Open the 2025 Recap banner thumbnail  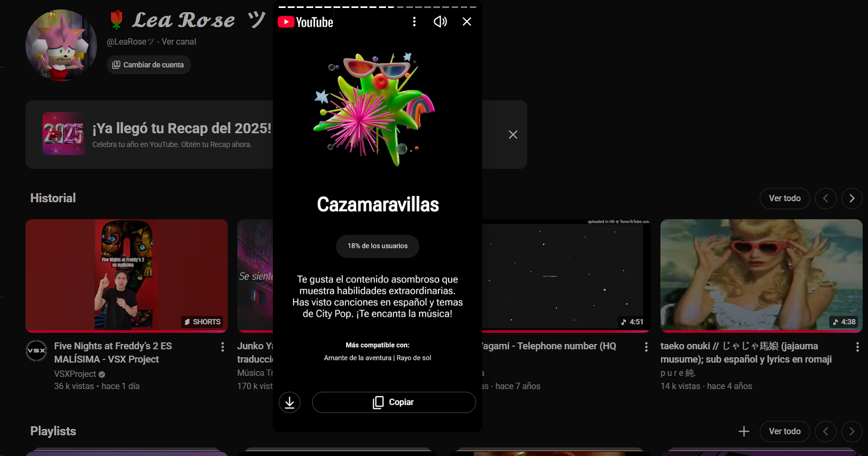click(x=64, y=134)
